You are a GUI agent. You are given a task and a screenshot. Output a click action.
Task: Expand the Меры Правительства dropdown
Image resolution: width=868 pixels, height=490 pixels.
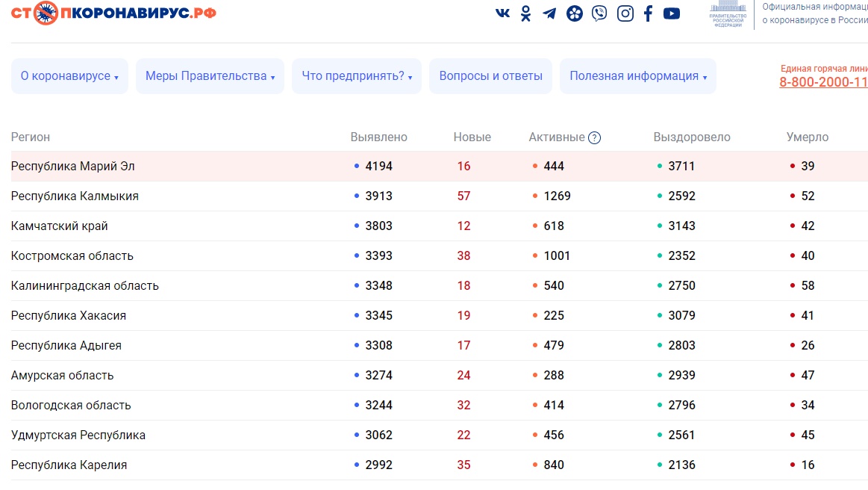[210, 76]
